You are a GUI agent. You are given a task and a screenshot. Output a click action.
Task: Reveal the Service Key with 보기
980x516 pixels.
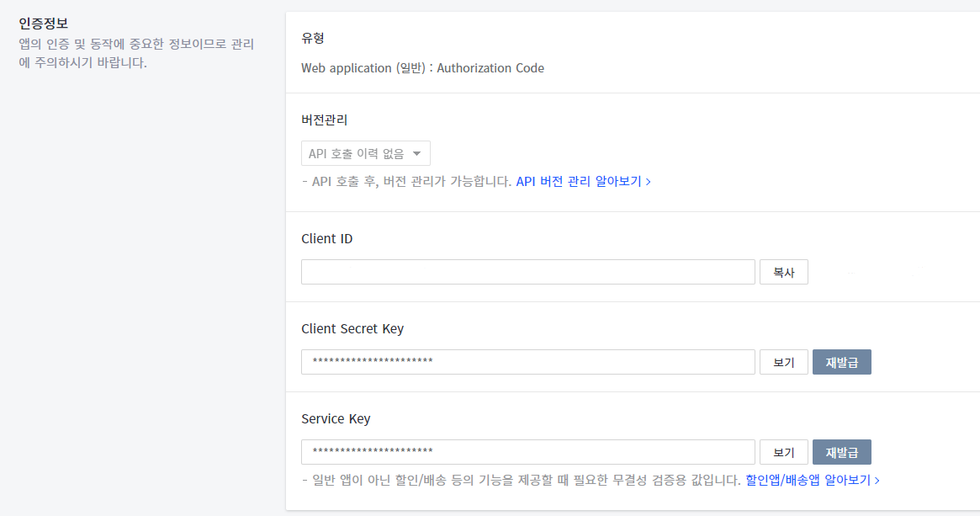coord(783,452)
